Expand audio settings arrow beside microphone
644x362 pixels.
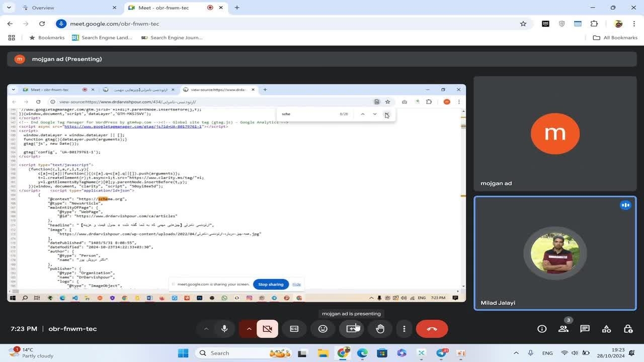tap(206, 329)
